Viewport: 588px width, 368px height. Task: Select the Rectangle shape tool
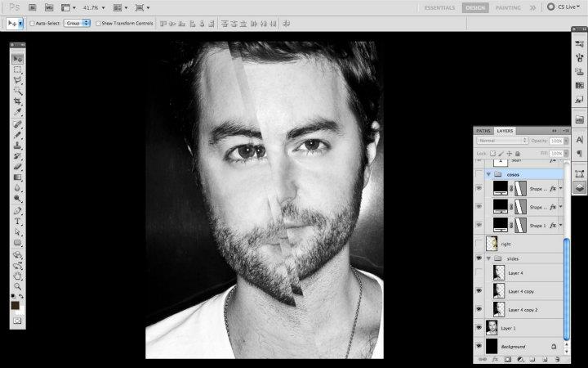18,243
